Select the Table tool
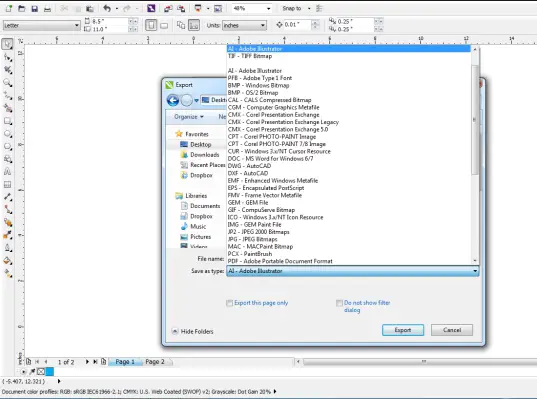The width and height of the screenshot is (537, 399). (x=8, y=185)
